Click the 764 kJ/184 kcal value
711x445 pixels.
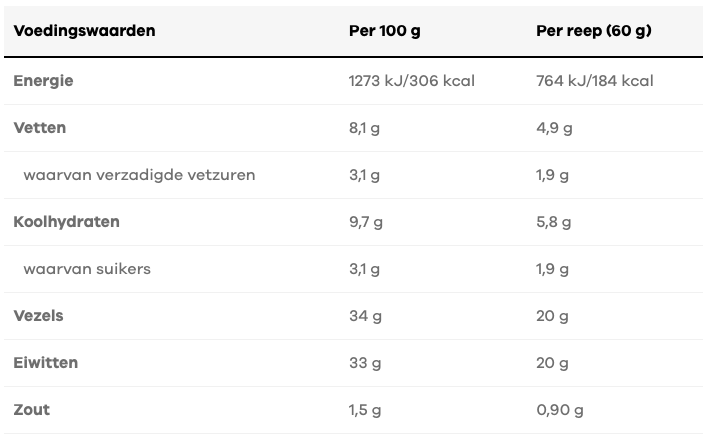[x=594, y=81]
